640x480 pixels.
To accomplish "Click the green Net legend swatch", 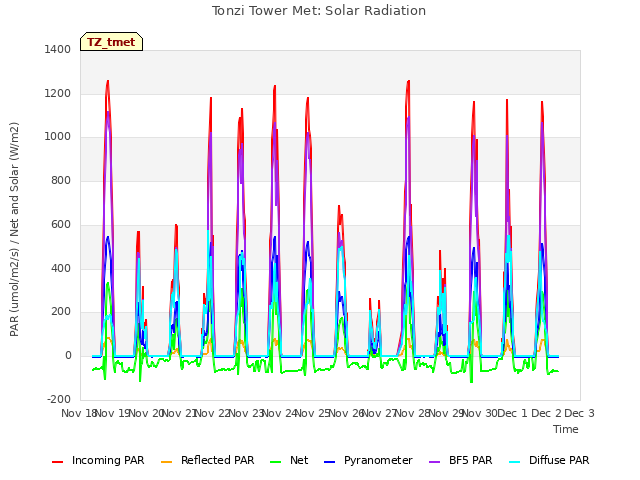I will [276, 462].
